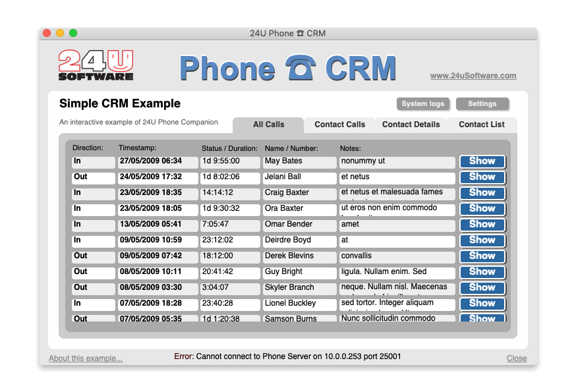Switch to the Contact Calls tab

point(339,125)
